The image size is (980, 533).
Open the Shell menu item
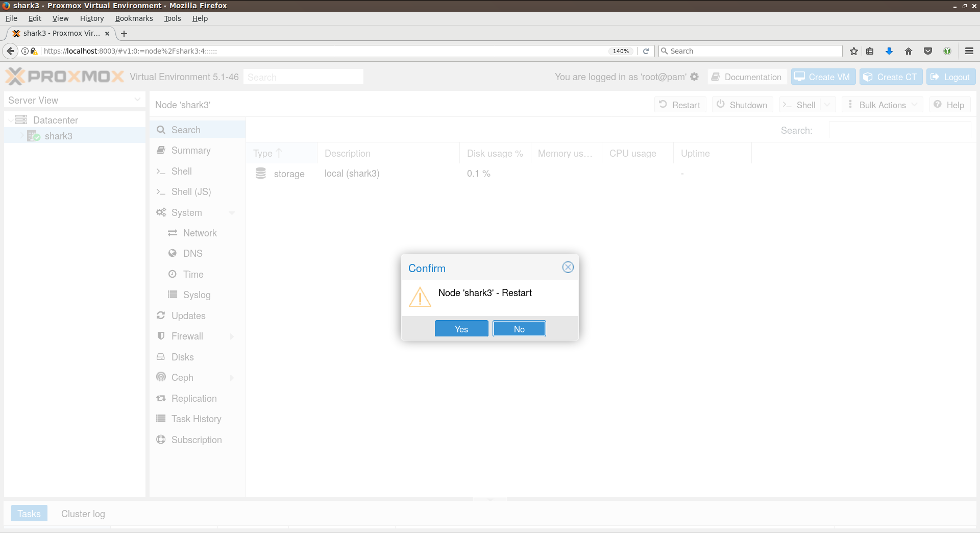tap(198, 171)
